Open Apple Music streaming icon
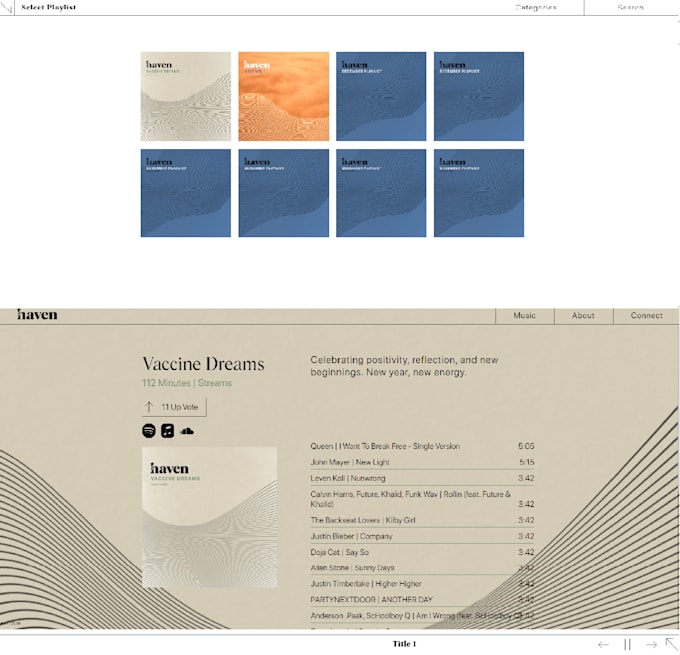Image resolution: width=680 pixels, height=655 pixels. pyautogui.click(x=168, y=431)
